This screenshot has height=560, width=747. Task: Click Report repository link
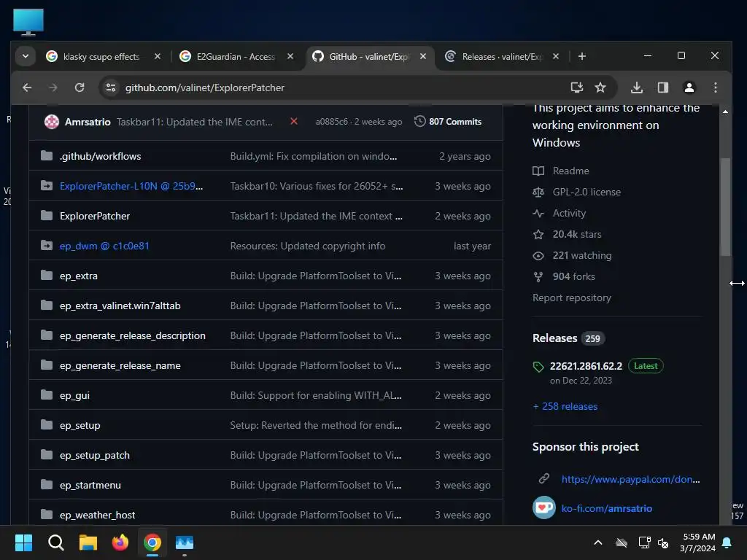click(572, 298)
